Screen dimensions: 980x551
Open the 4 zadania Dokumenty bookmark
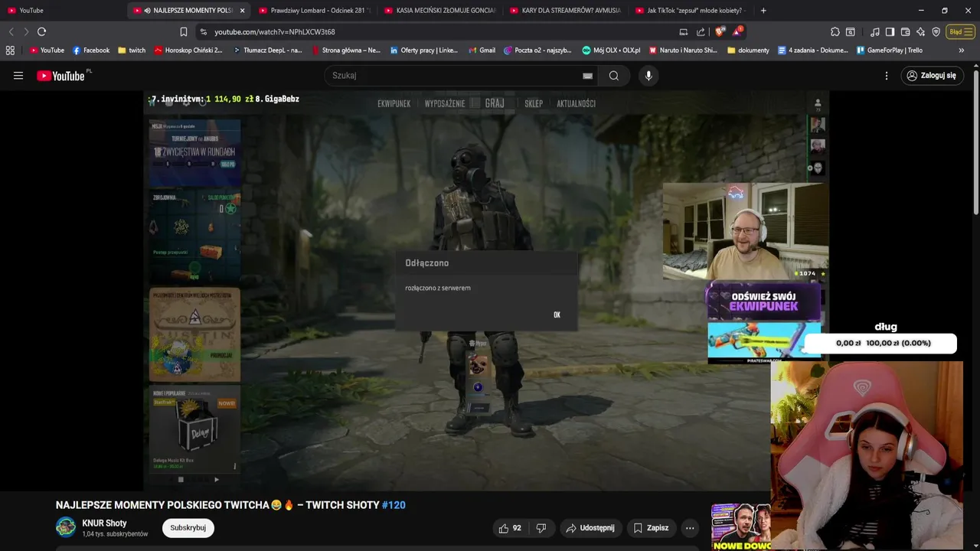coord(812,51)
